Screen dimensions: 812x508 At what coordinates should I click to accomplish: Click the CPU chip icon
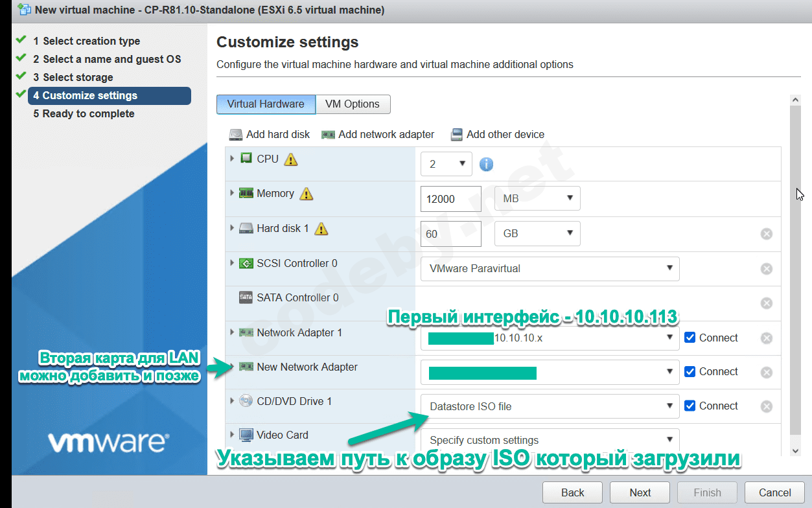pos(246,158)
